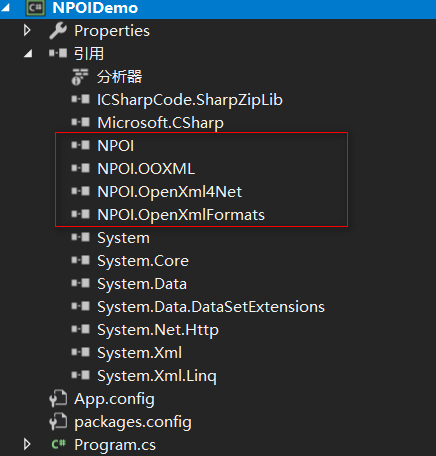Click the C# file icon of Program.cs
The width and height of the screenshot is (436, 456).
tap(58, 444)
